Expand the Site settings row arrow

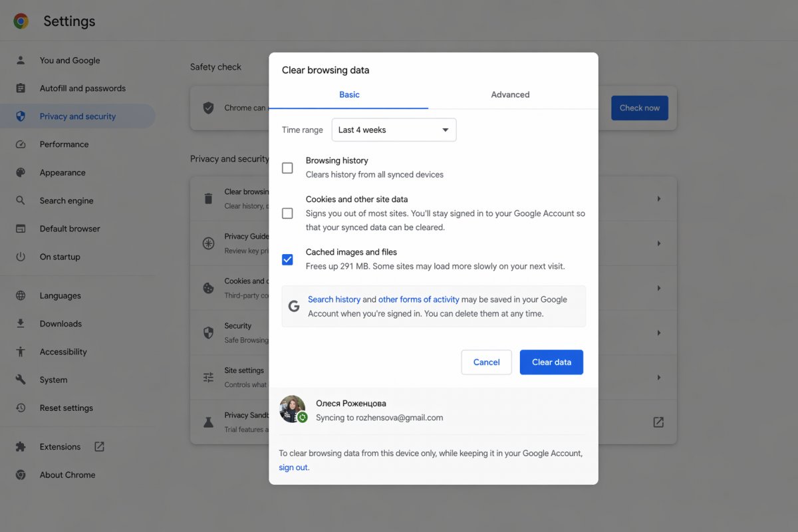click(659, 377)
